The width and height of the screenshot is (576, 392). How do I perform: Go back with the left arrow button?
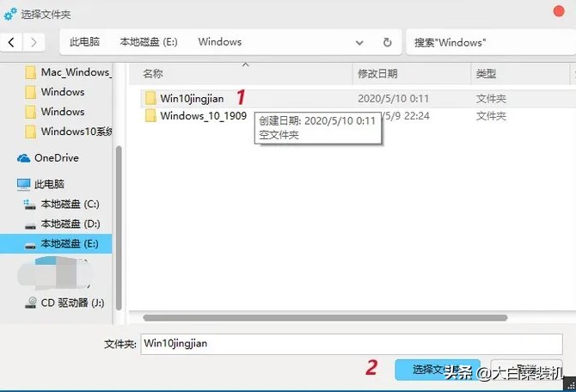11,42
